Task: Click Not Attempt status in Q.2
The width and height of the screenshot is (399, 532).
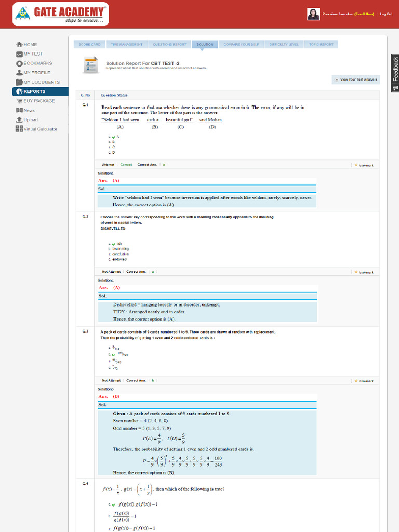Action: (x=111, y=271)
